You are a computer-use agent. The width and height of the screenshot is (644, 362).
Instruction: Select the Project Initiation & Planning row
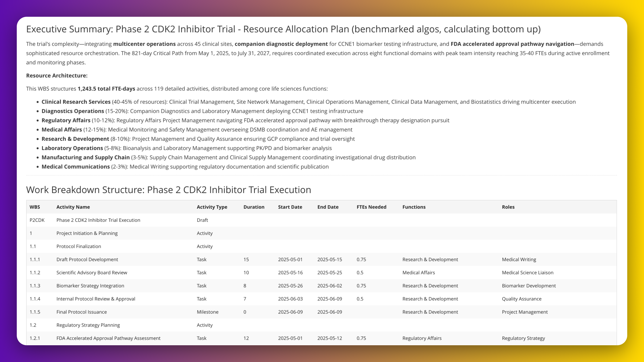click(87, 233)
